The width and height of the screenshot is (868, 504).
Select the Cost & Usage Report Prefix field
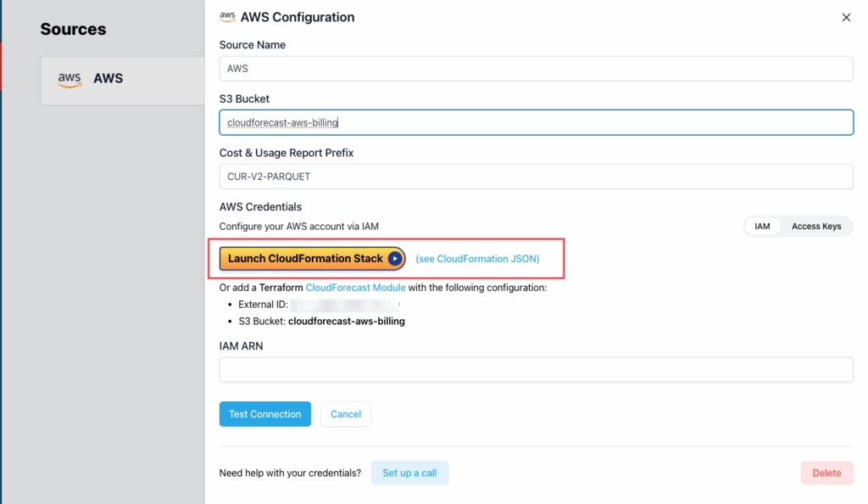[x=536, y=176]
